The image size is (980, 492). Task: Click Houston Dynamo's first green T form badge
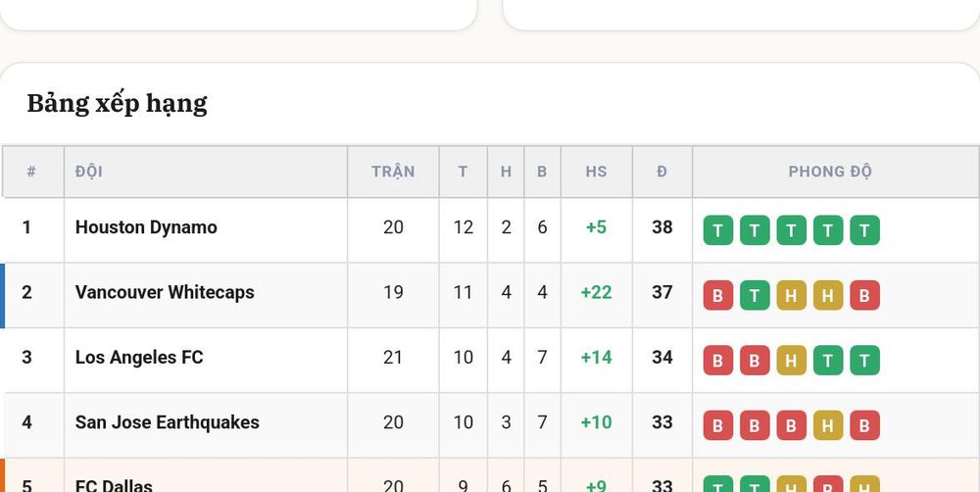coord(718,230)
